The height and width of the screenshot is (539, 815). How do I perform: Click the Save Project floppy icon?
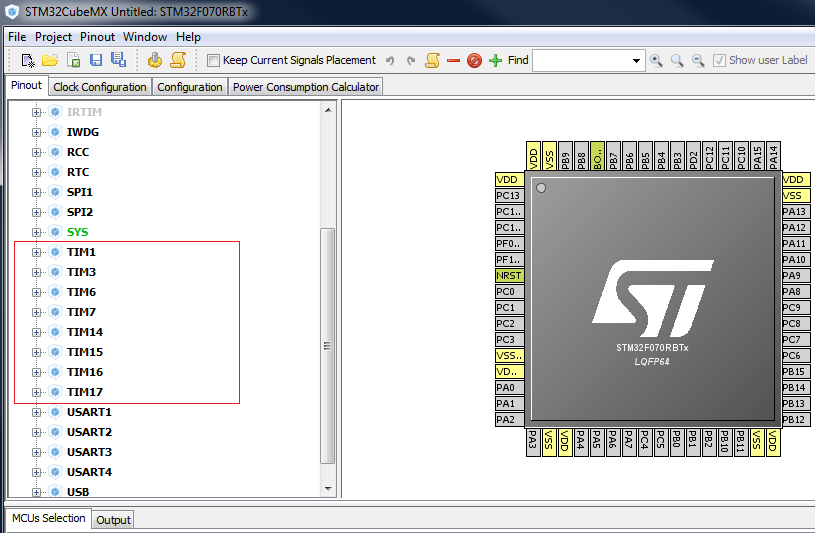pos(97,61)
